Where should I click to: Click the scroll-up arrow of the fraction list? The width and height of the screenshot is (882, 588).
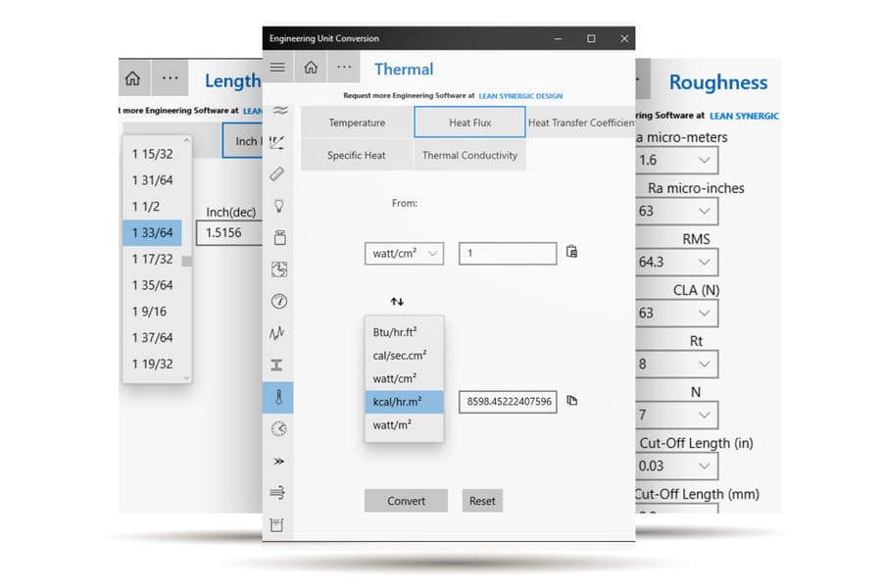point(187,139)
